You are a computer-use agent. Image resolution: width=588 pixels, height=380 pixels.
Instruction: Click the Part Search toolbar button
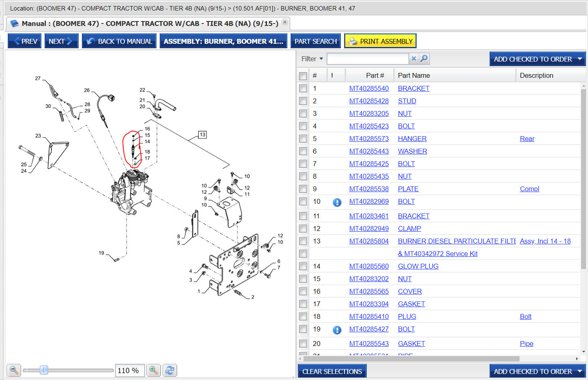(x=315, y=41)
